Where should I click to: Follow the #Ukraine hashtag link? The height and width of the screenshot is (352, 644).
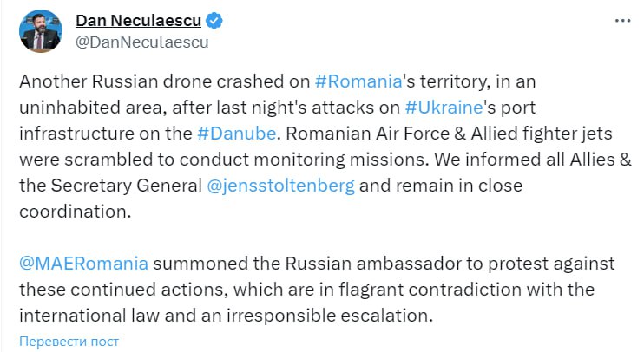(x=444, y=108)
